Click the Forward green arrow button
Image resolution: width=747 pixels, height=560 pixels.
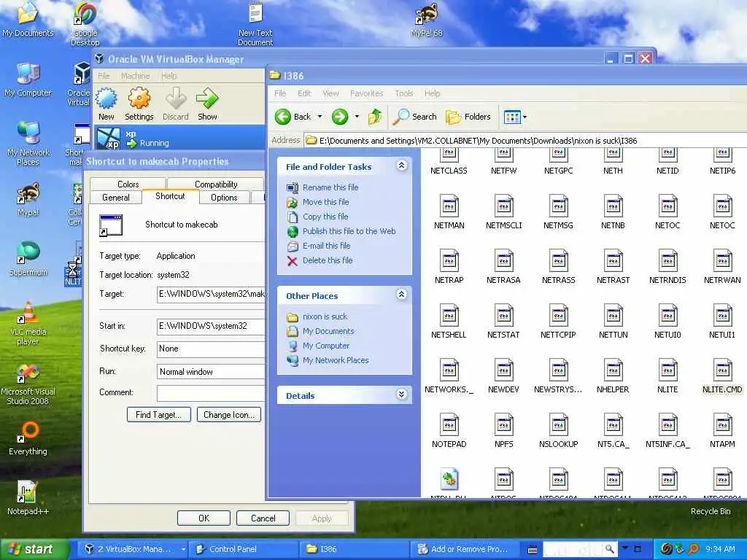[x=340, y=117]
